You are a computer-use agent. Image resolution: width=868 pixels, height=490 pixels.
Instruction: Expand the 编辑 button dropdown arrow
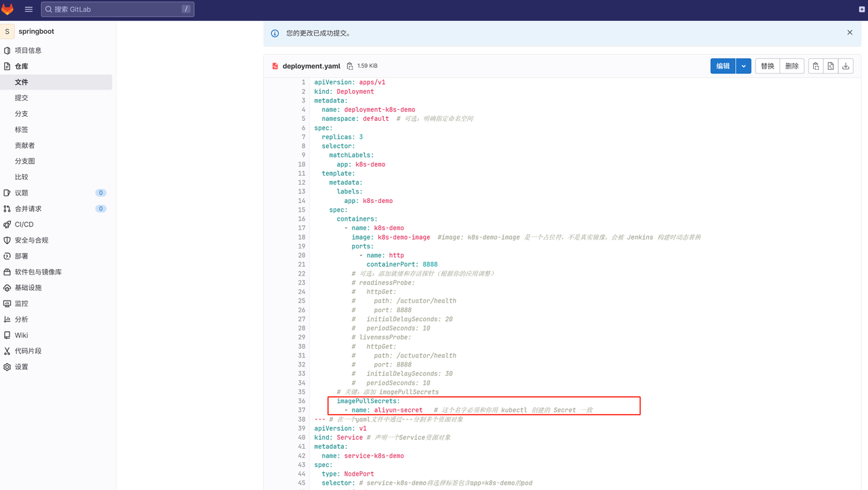coord(744,66)
